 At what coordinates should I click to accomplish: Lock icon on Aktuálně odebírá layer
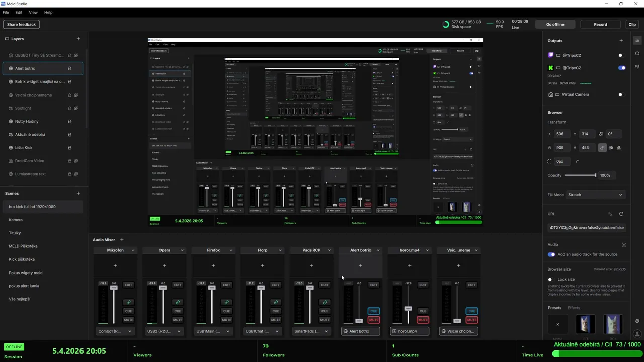(69, 135)
